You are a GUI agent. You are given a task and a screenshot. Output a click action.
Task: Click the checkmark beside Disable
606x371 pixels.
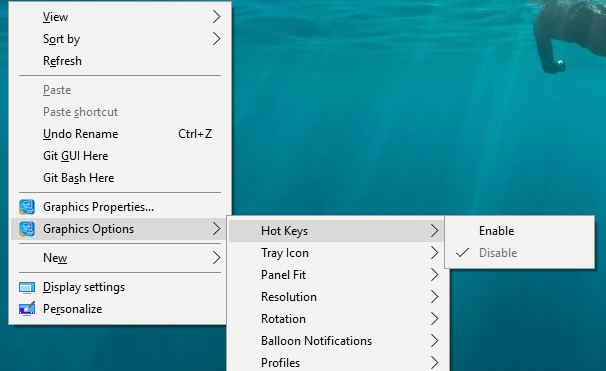click(462, 253)
